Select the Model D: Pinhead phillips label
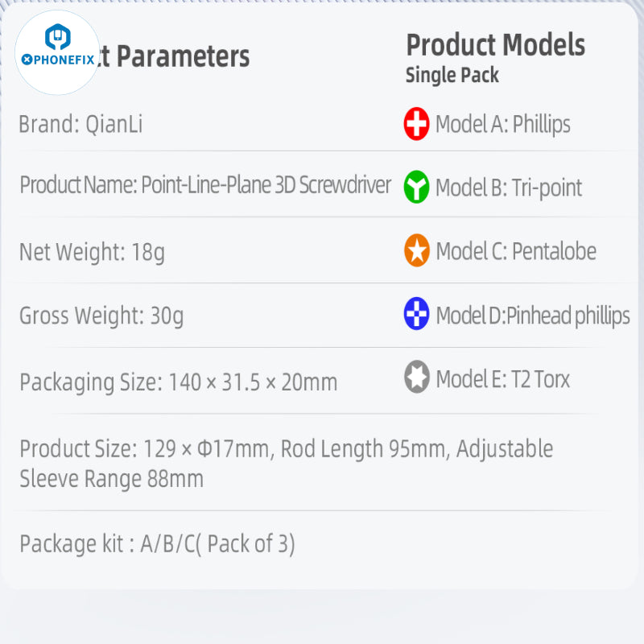This screenshot has width=644, height=644. coord(532,316)
